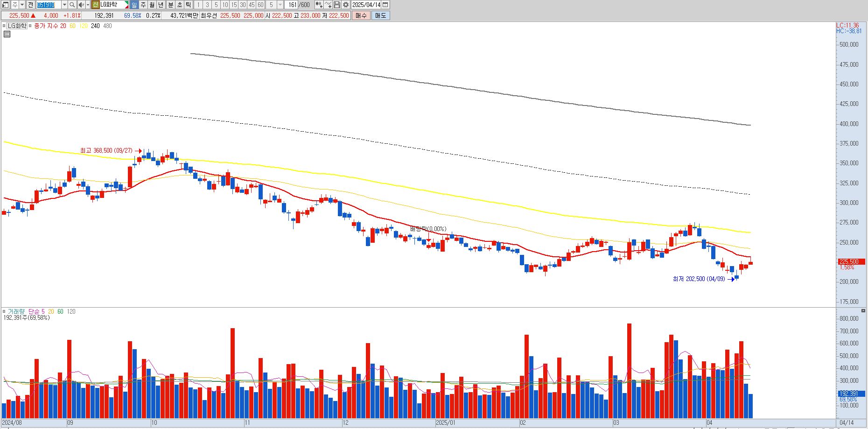Click the stock search magnifier icon
868x429 pixels.
tap(72, 5)
